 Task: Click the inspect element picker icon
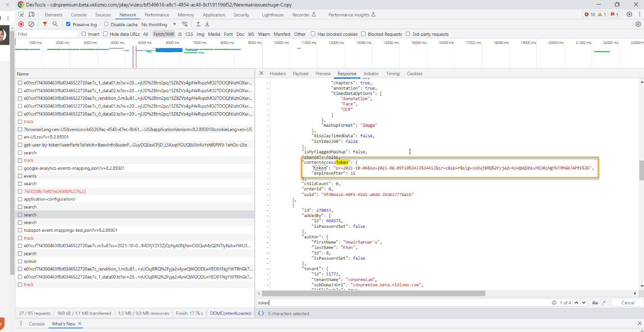21,14
